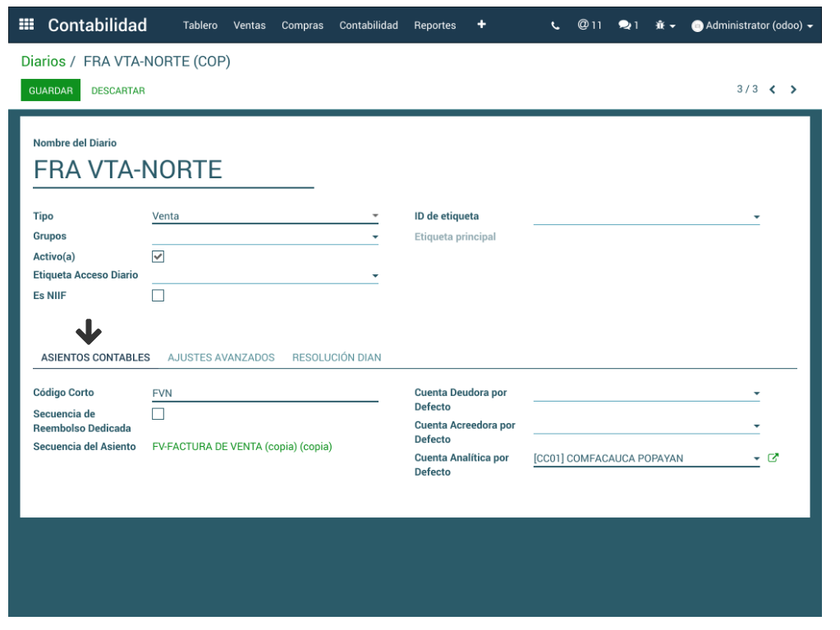Click the Guardar button
This screenshot has height=630, width=840.
tap(51, 90)
